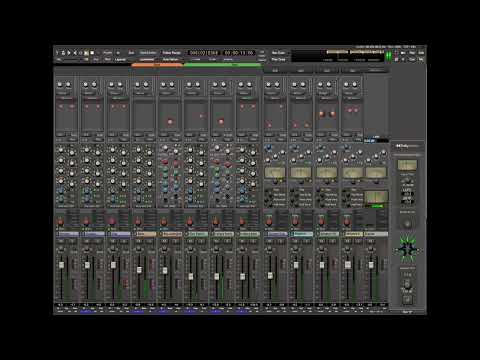Click the fader handle on the cyan-labeled bus
The height and width of the screenshot is (360, 480).
[x=296, y=265]
